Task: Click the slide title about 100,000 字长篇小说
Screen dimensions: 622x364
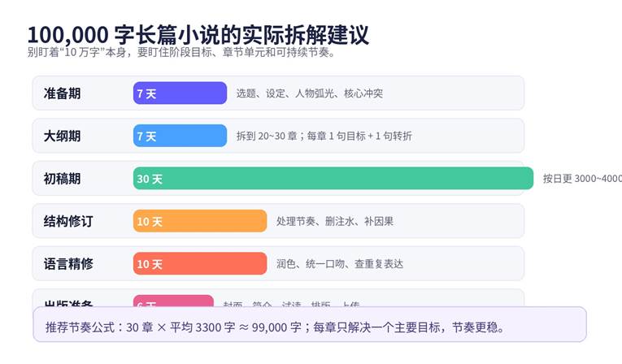Action: point(198,35)
